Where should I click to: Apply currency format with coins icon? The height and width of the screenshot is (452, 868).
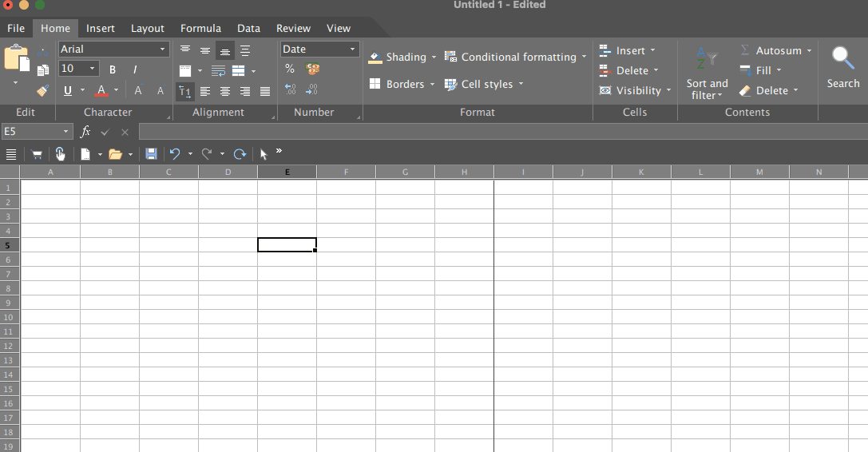pos(312,69)
